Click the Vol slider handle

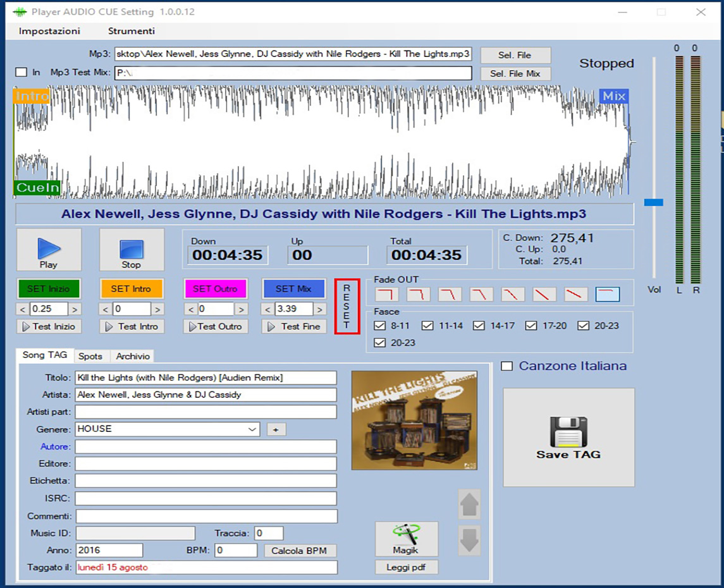tap(653, 202)
